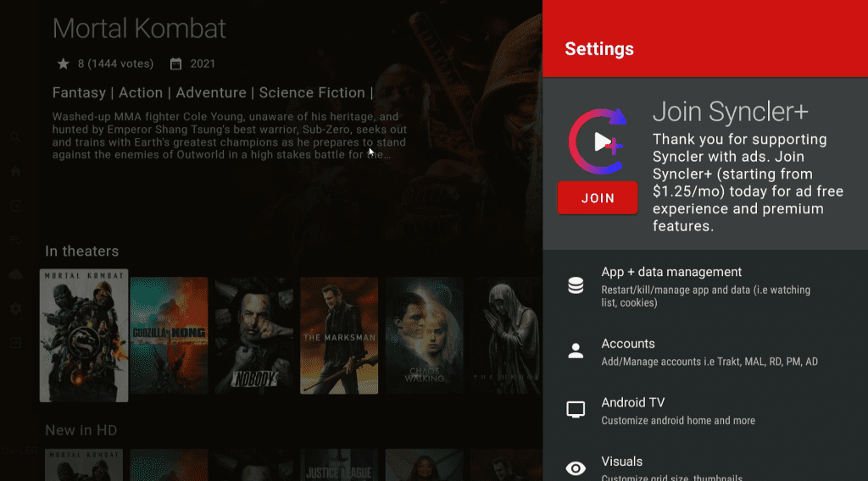Select The Marksman movie poster
The image size is (868, 481).
(339, 335)
